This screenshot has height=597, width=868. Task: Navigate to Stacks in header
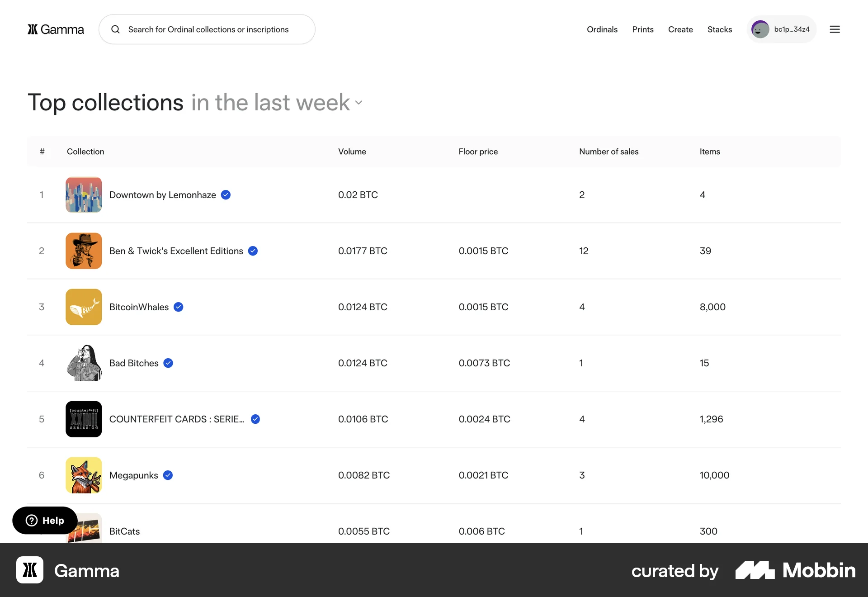[x=719, y=29]
